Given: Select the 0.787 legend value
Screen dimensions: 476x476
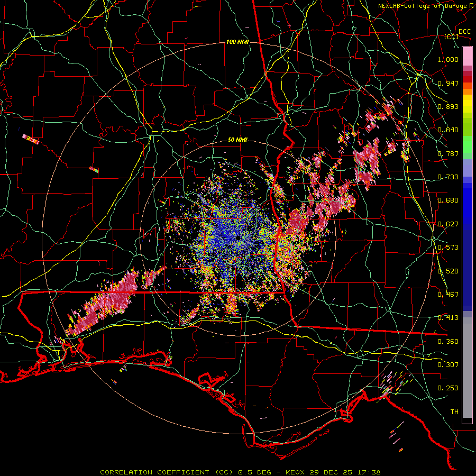Looking at the screenshot, I should pos(448,153).
